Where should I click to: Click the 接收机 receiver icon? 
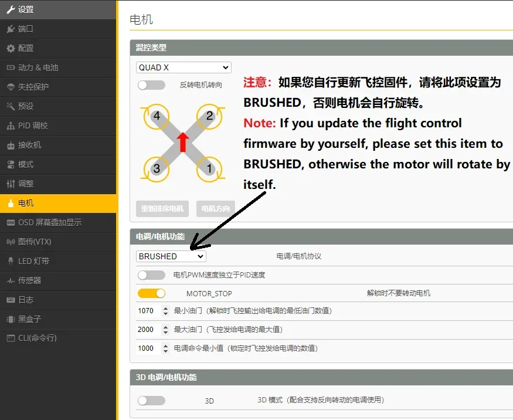(11, 145)
